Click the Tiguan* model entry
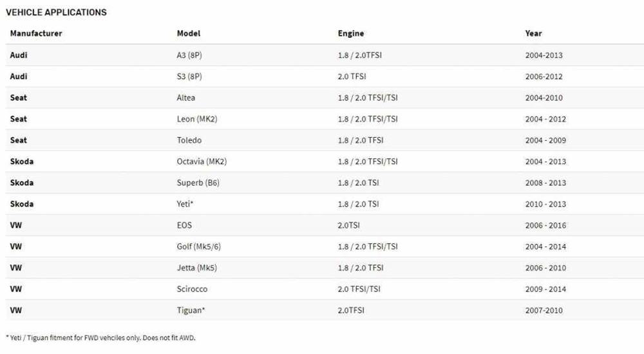The height and width of the screenshot is (354, 644). point(191,310)
